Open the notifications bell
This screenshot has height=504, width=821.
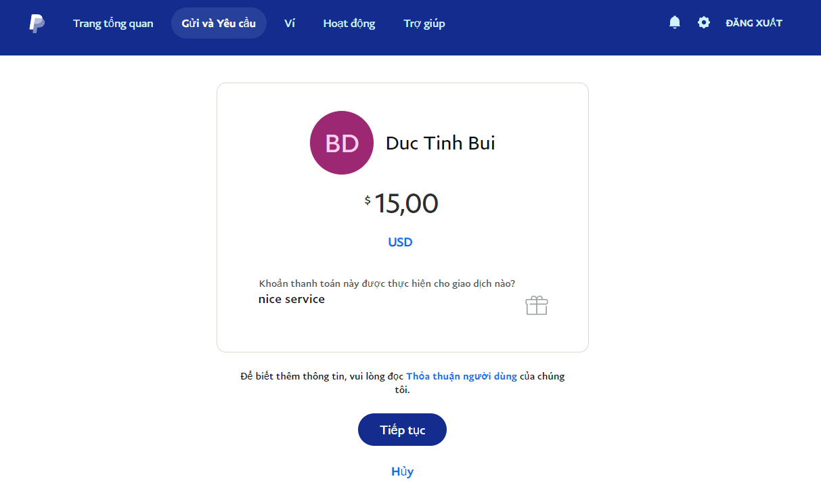[675, 22]
